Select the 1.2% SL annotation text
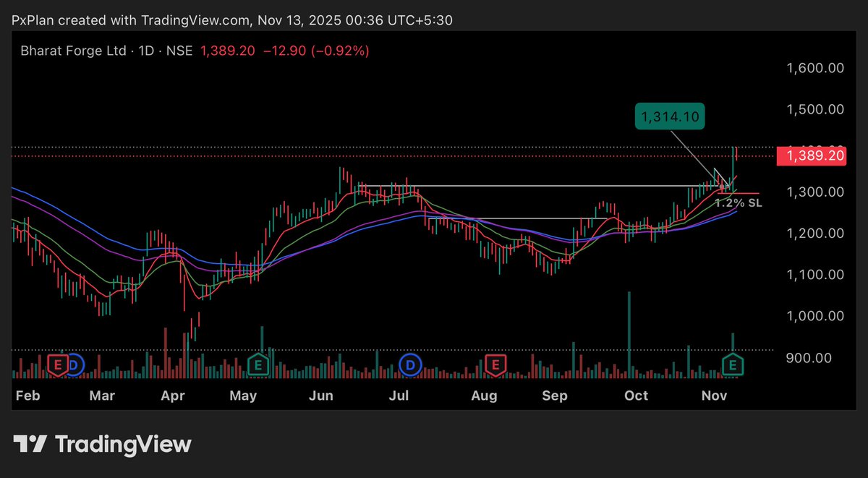The image size is (868, 478). click(739, 203)
